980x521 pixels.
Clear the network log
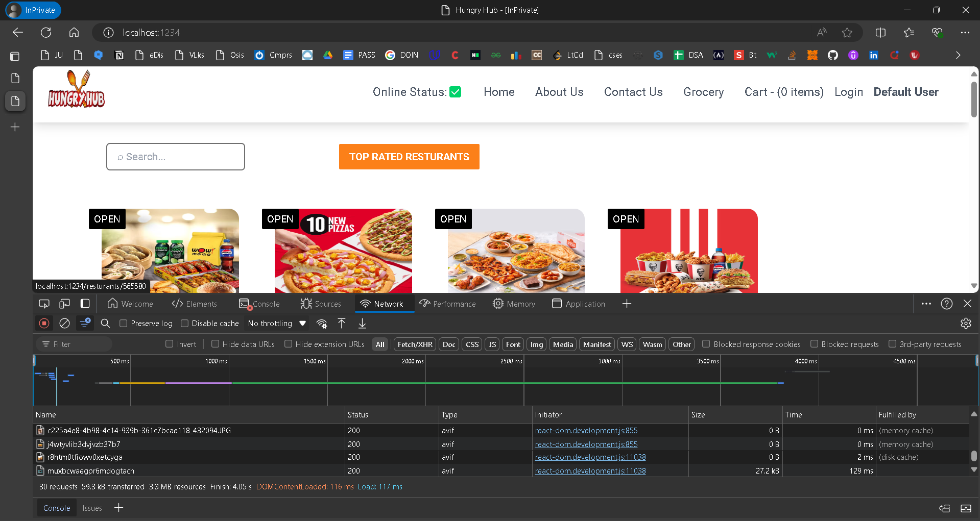64,324
